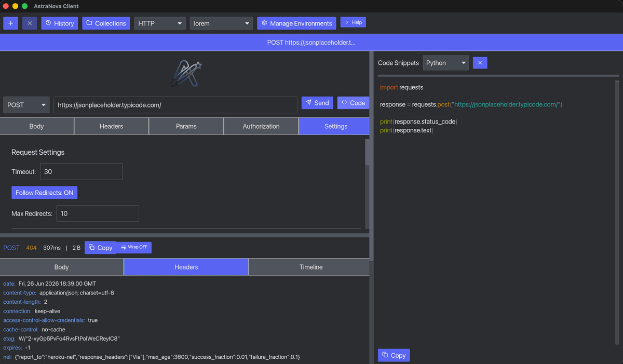Open the Help menu

353,22
